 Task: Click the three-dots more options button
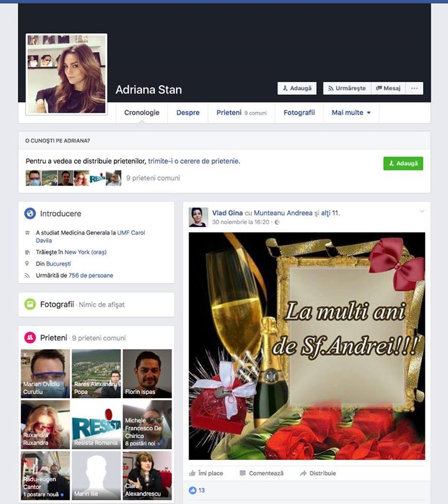[414, 88]
